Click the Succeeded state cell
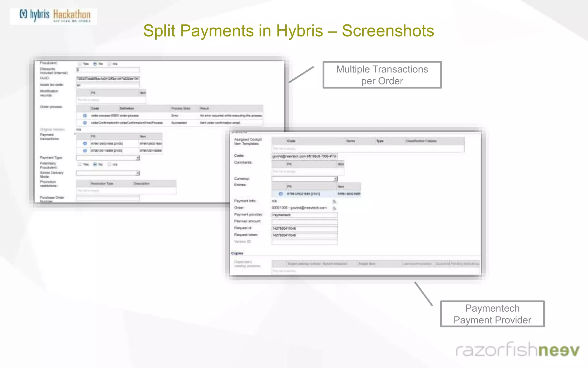 179,123
